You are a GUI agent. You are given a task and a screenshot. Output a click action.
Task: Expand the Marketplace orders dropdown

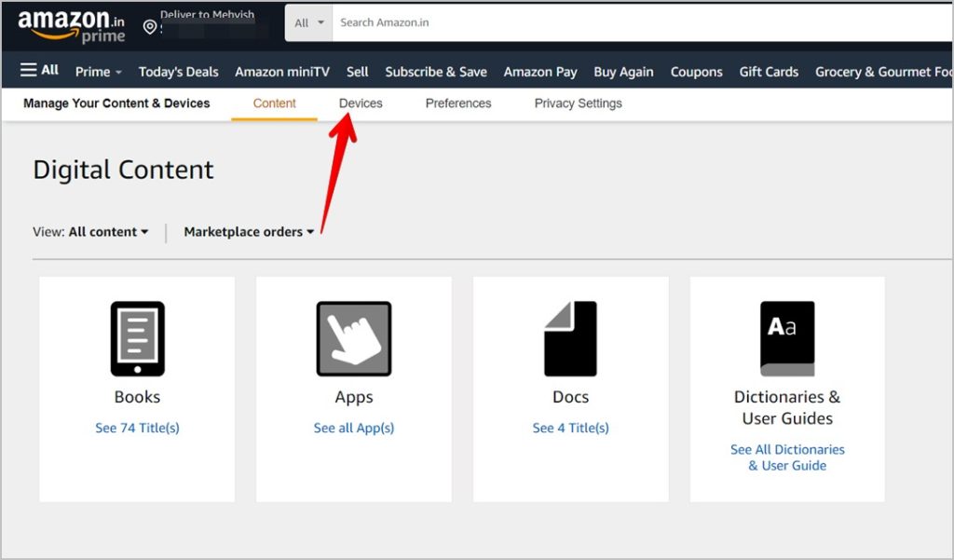click(249, 232)
